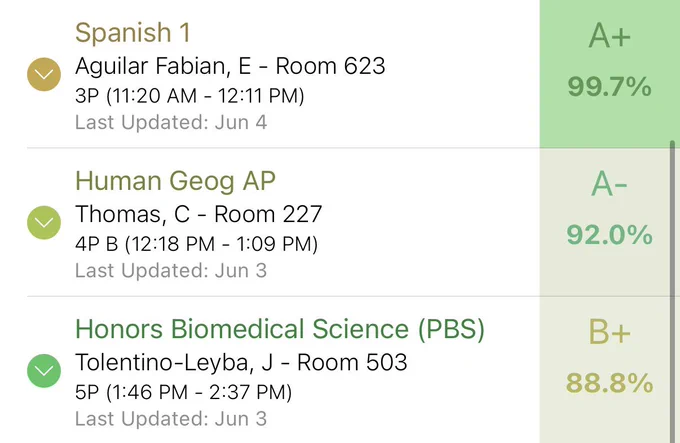The height and width of the screenshot is (443, 680).
Task: Click the vertical scrollbar on right edge
Action: coord(672,291)
